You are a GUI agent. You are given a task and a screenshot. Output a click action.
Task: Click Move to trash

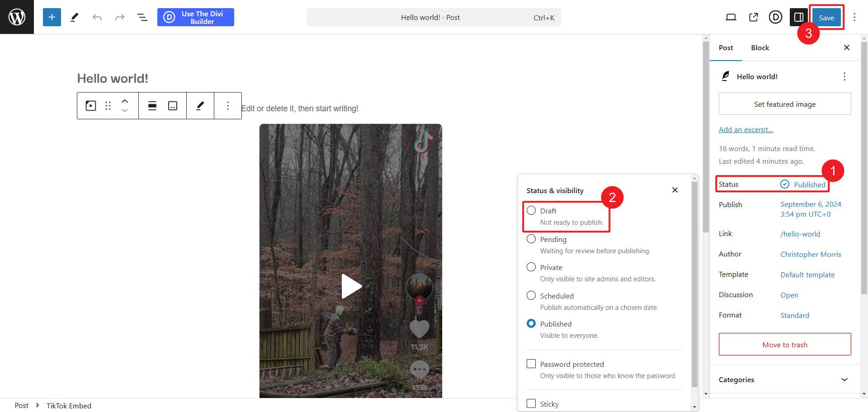coord(785,345)
